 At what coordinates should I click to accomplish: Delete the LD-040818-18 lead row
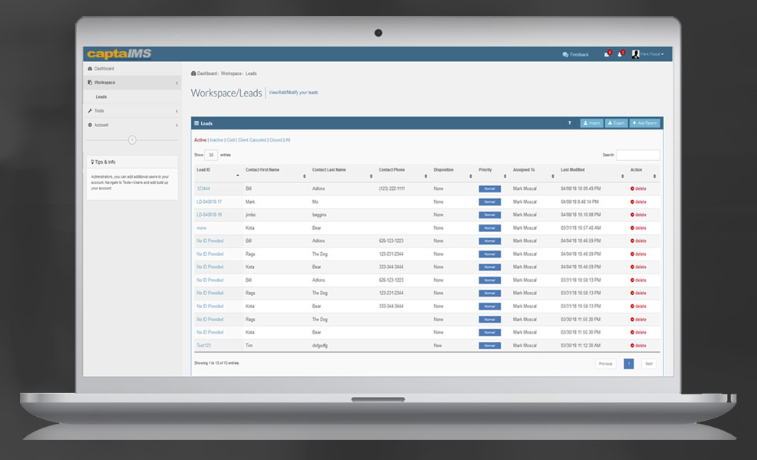[638, 215]
